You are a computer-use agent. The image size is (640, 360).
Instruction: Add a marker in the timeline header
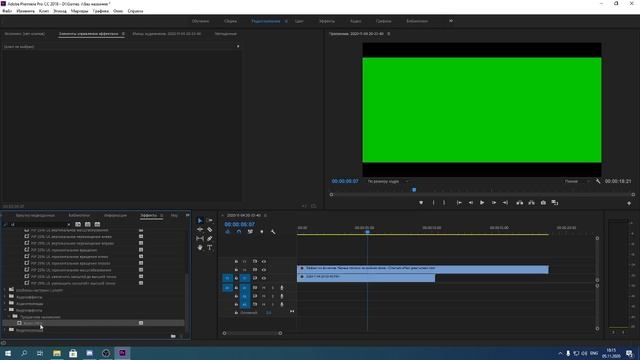[x=262, y=232]
